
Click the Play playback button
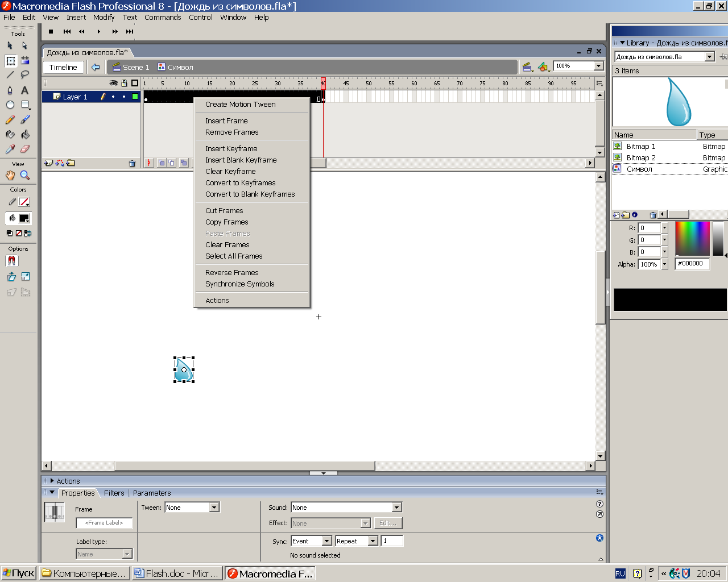point(98,32)
